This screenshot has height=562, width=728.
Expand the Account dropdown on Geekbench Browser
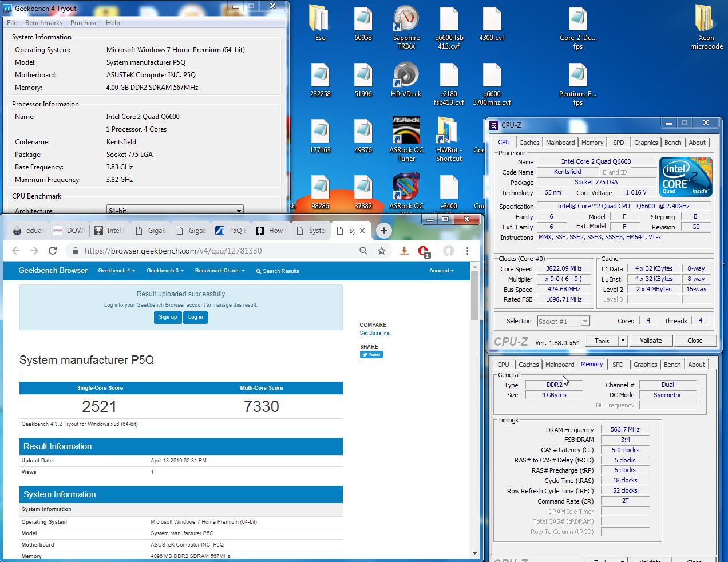pos(441,271)
